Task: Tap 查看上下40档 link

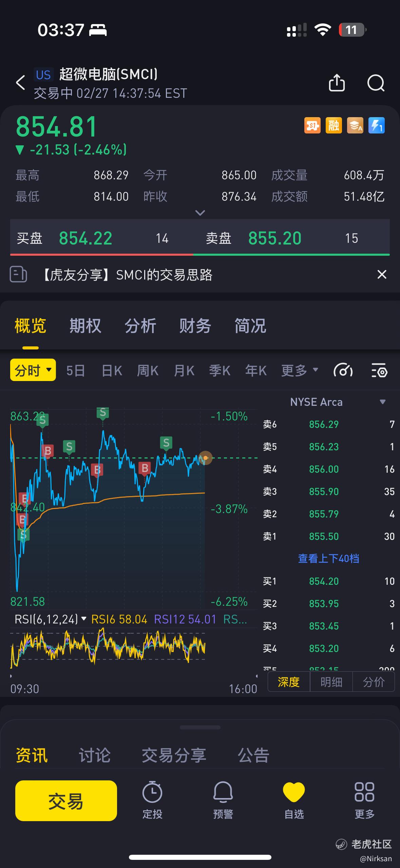Action: 328,559
